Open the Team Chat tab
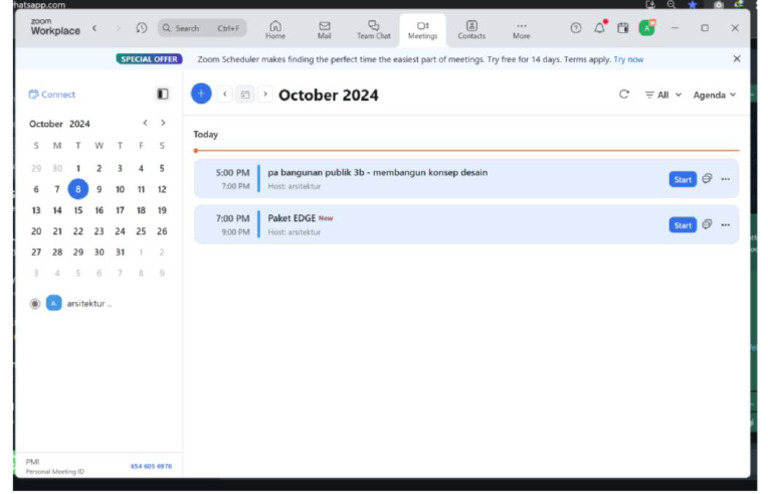 pyautogui.click(x=374, y=29)
